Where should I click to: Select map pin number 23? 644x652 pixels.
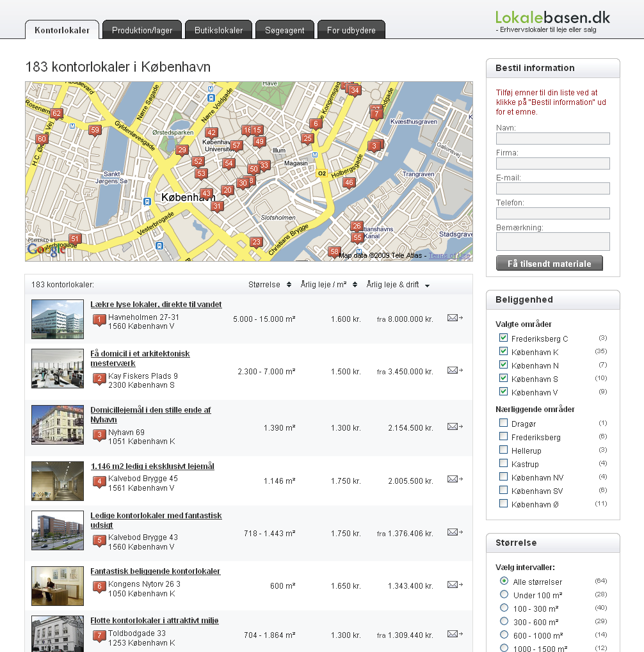(256, 242)
